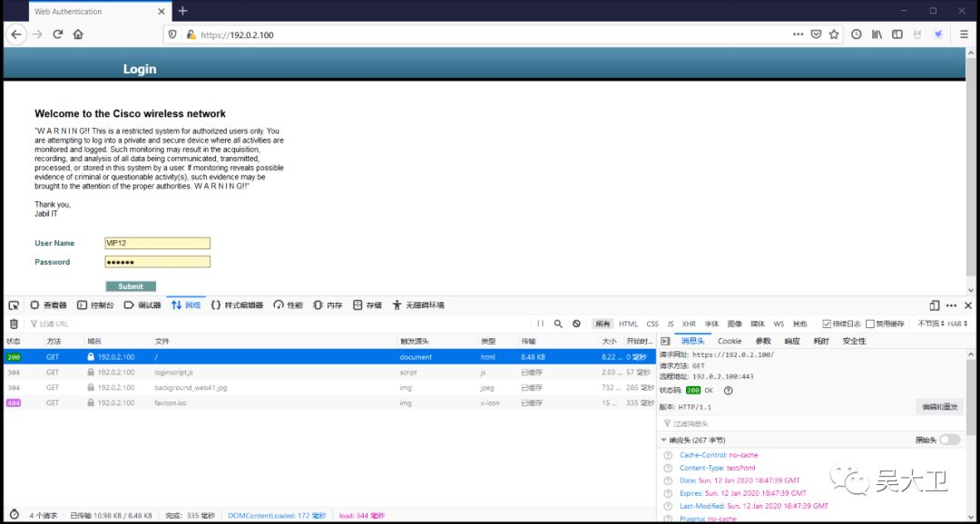Go to the Firefox home page
The width and height of the screenshot is (980, 524).
pos(78,35)
